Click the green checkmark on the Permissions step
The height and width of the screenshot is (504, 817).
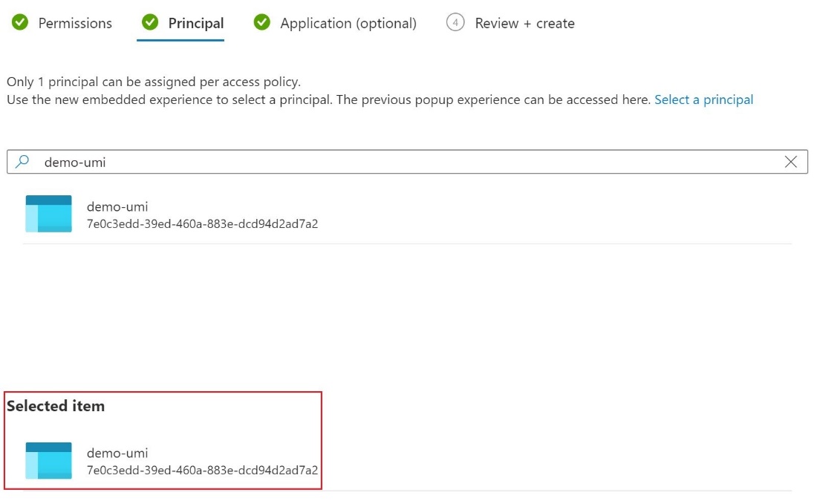(19, 23)
